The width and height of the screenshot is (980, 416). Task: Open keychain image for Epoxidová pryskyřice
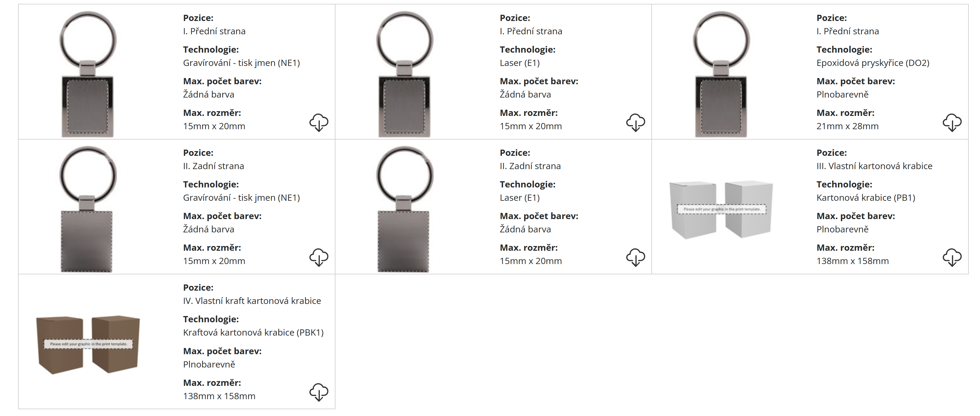click(721, 74)
